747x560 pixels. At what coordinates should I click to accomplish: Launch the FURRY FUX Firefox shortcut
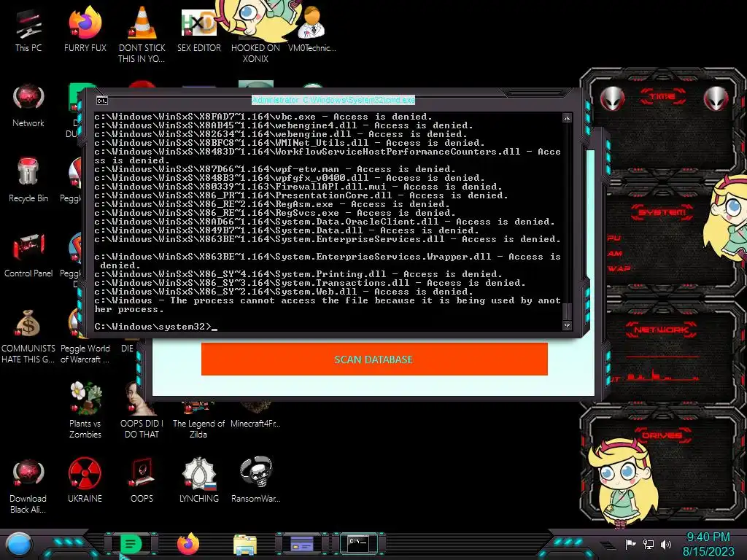[x=85, y=31]
